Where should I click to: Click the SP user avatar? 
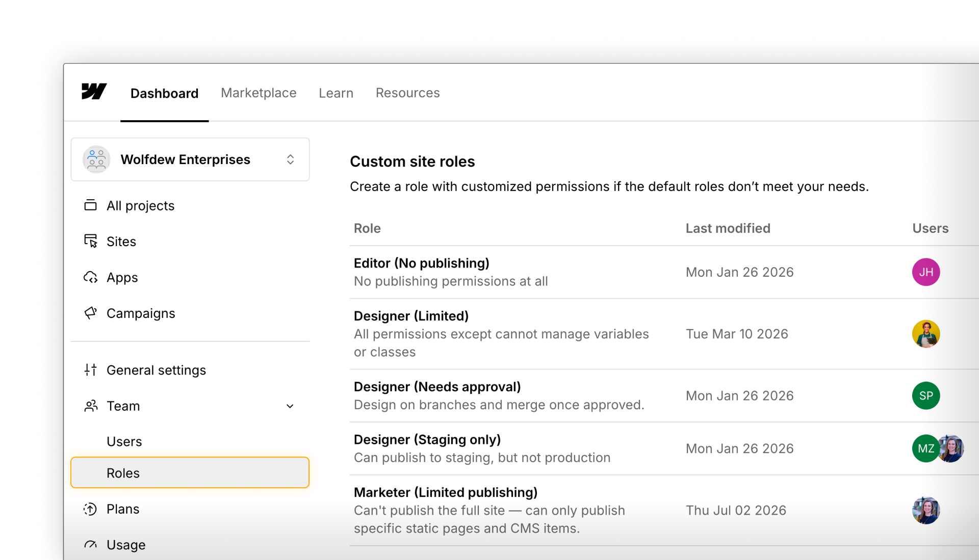926,395
